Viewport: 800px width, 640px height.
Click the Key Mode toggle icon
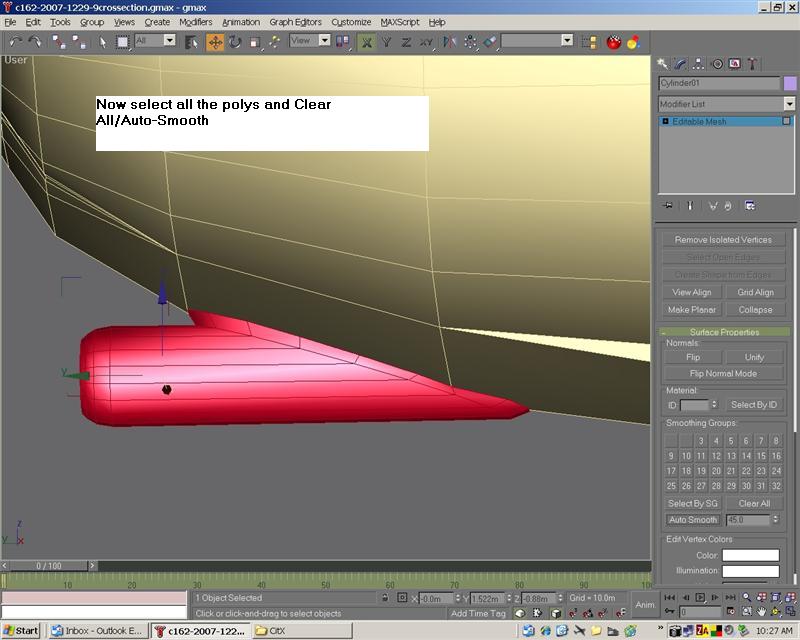tap(669, 611)
